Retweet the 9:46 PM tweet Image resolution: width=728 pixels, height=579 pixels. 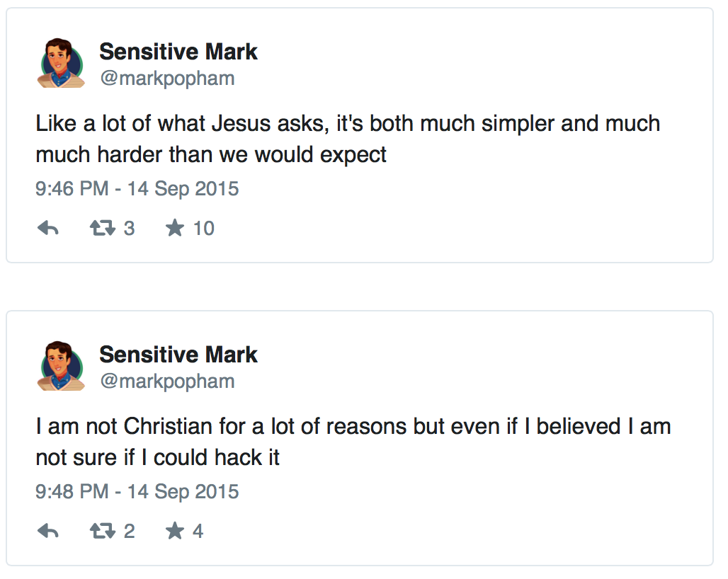pyautogui.click(x=102, y=228)
